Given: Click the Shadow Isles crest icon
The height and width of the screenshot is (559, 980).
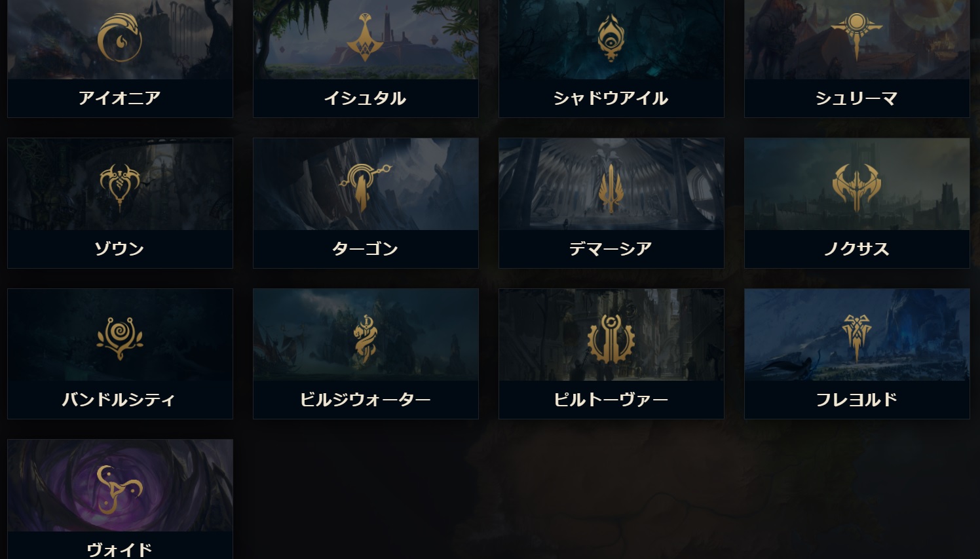Looking at the screenshot, I should 611,37.
